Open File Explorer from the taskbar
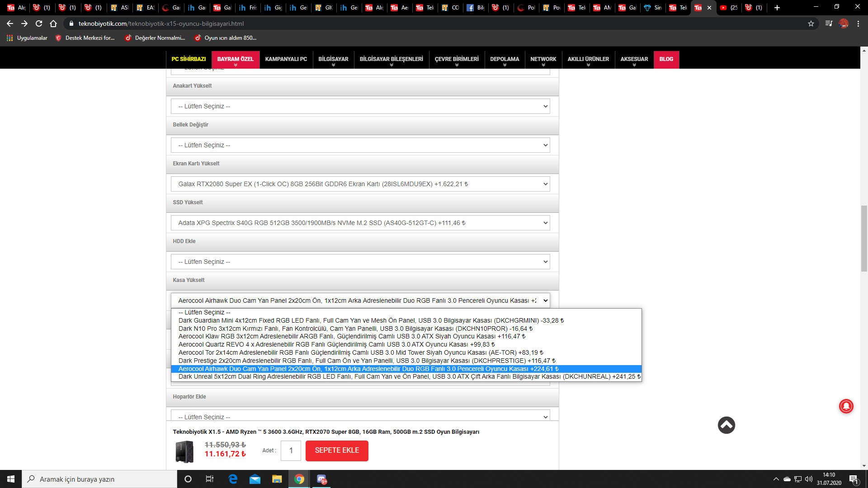 (277, 479)
